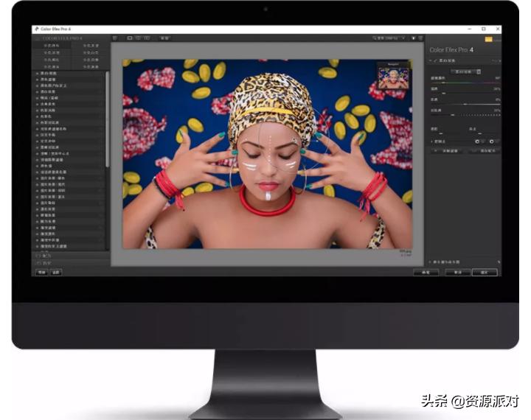
Task: Click the Add Filter button in right panel
Action: [448, 151]
